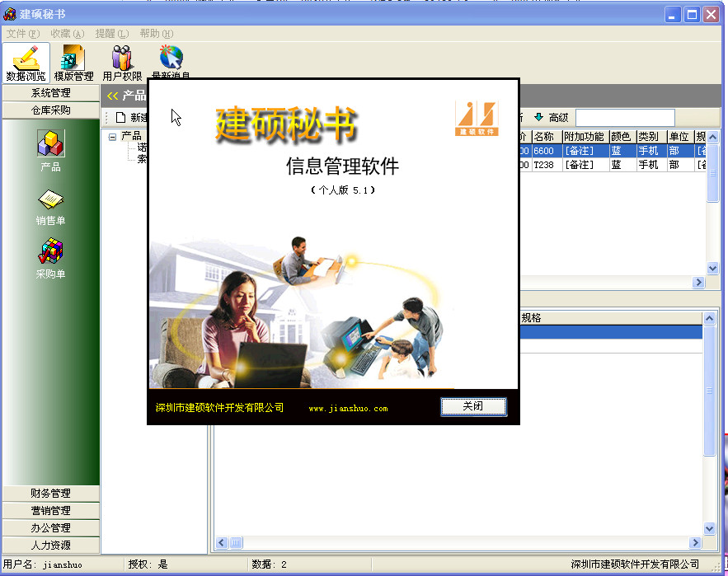
Task: Select the 产品 product module icon
Action: (51, 147)
